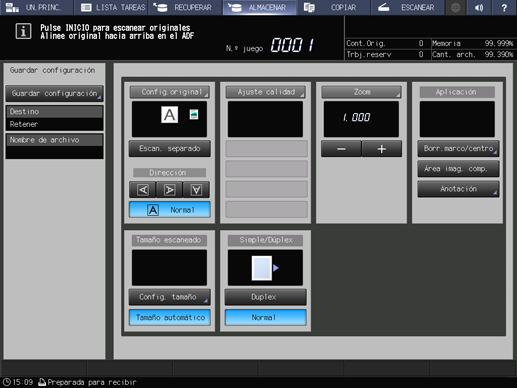Click the speaker volume icon
517x388 pixels.
(479, 7)
